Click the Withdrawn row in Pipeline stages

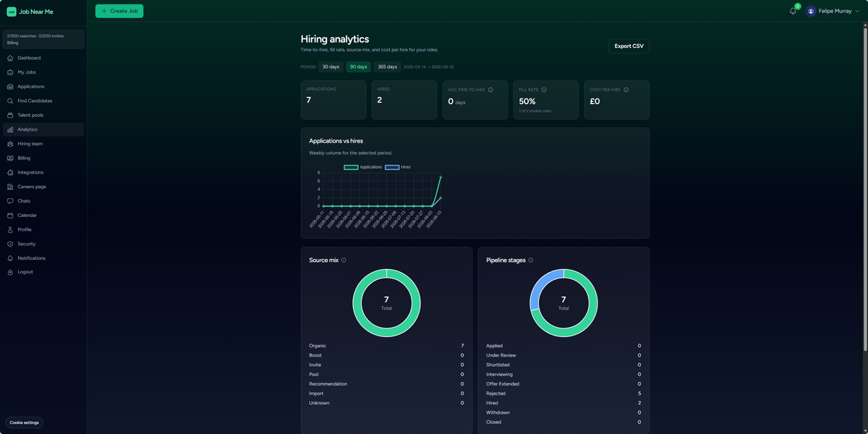563,412
